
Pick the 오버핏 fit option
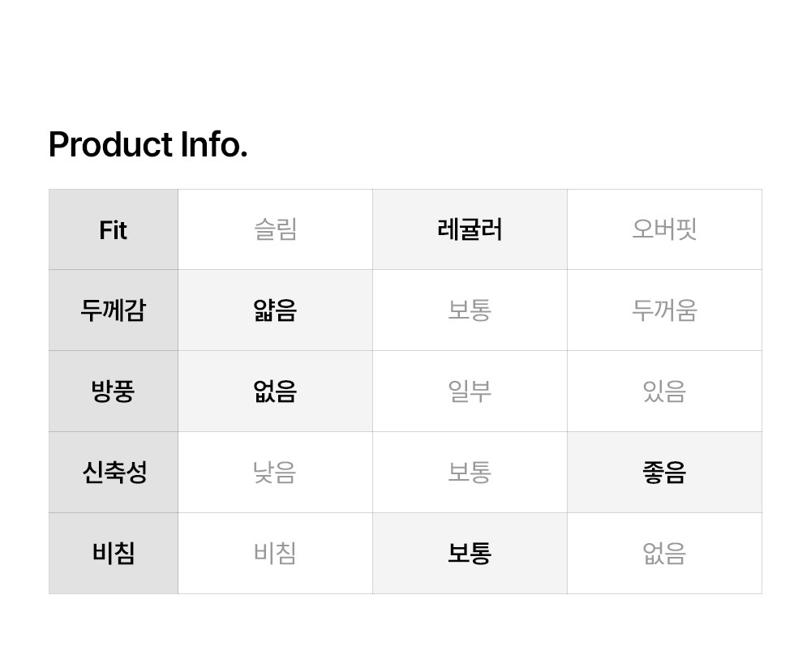(664, 230)
